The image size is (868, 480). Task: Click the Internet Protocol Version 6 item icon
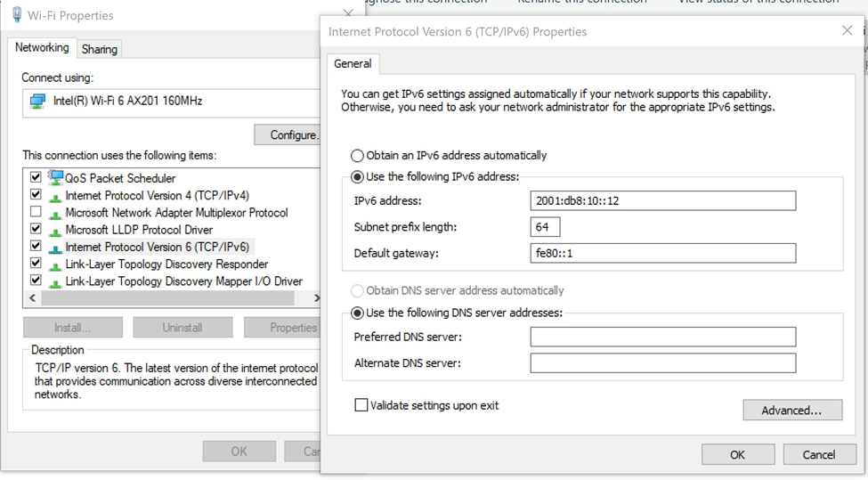click(55, 248)
